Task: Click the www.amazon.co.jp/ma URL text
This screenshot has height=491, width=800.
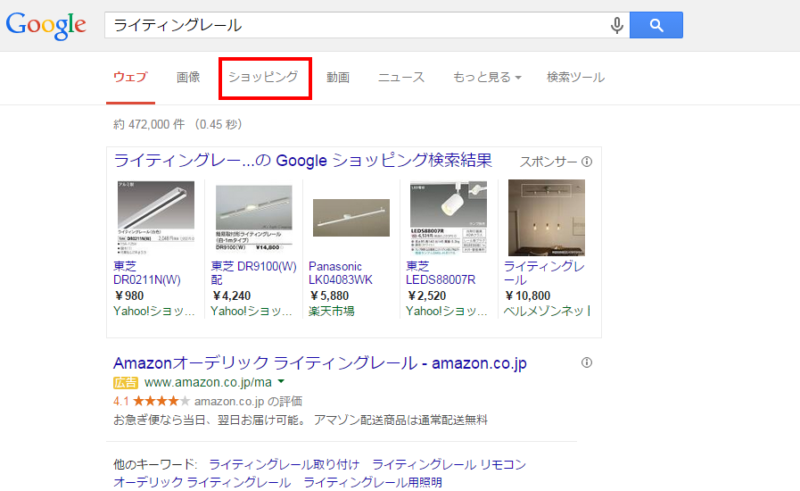Action: 208,382
